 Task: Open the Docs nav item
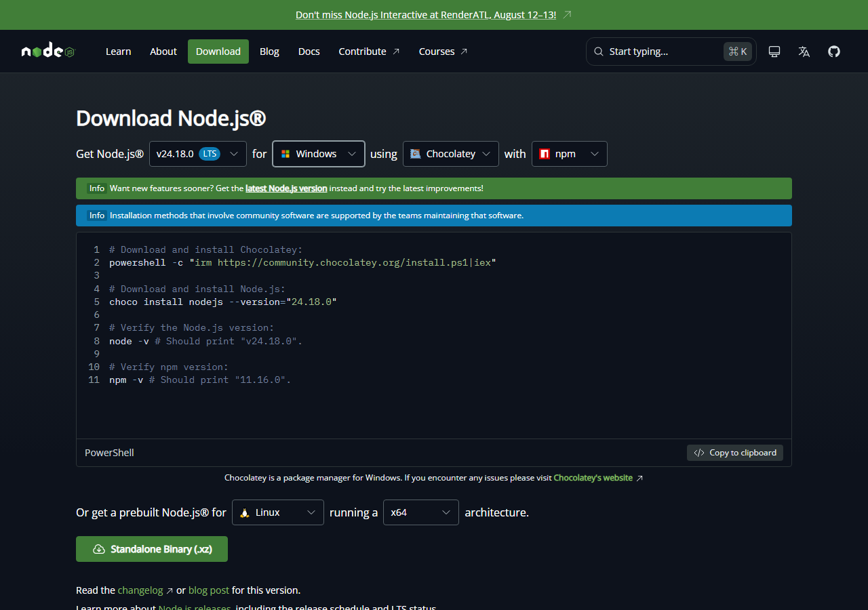309,52
